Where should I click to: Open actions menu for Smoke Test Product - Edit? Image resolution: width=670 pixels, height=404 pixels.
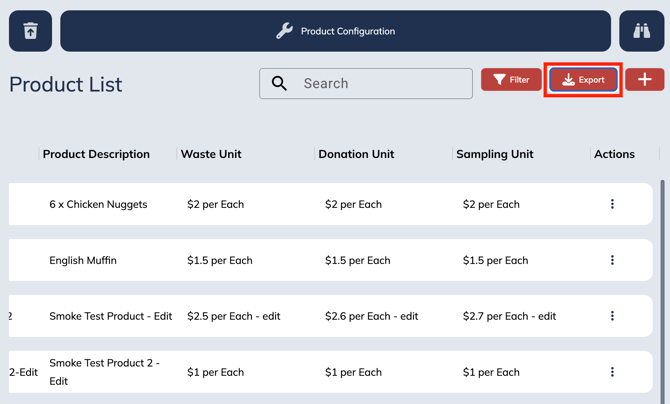click(612, 316)
